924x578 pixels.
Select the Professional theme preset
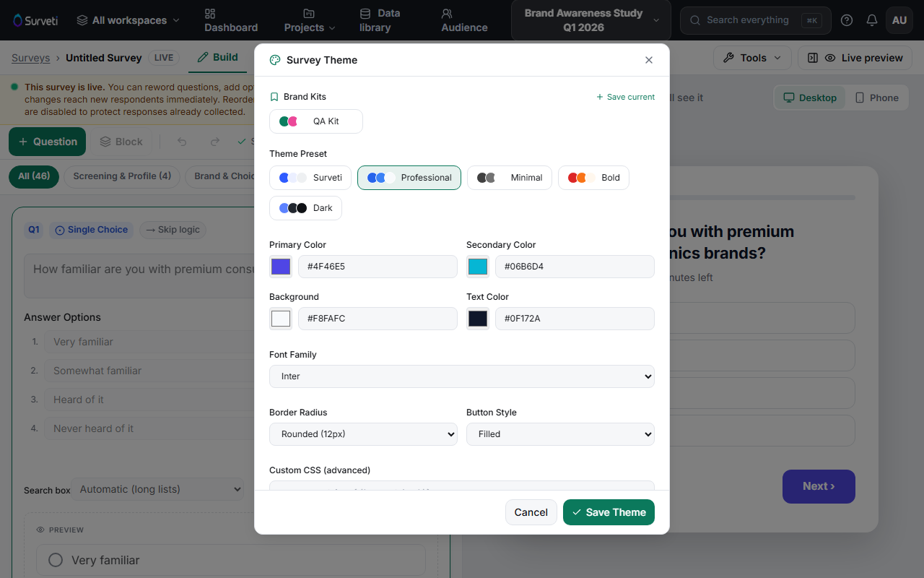[409, 178]
